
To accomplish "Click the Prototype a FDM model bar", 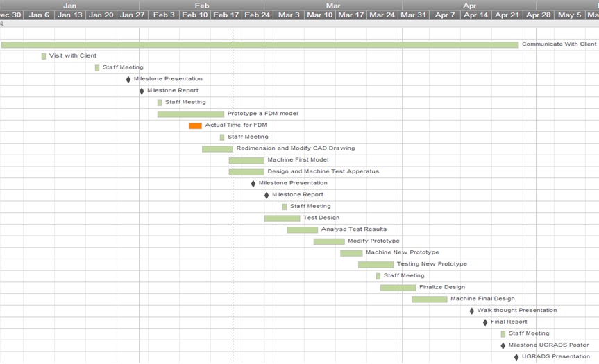I will pyautogui.click(x=191, y=114).
